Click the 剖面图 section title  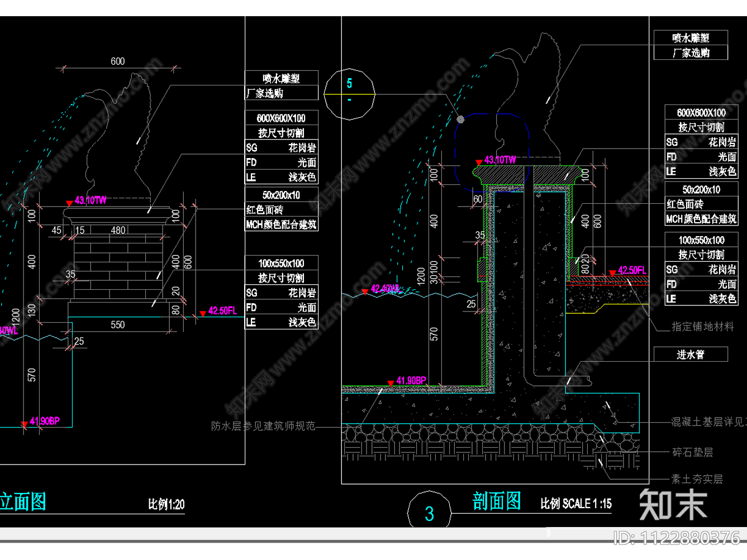pos(496,501)
